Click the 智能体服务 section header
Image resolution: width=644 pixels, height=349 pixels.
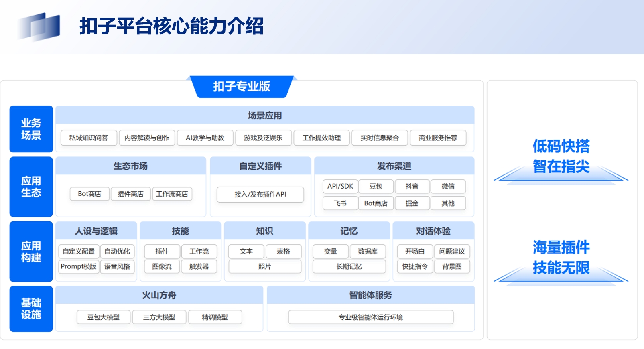(371, 295)
